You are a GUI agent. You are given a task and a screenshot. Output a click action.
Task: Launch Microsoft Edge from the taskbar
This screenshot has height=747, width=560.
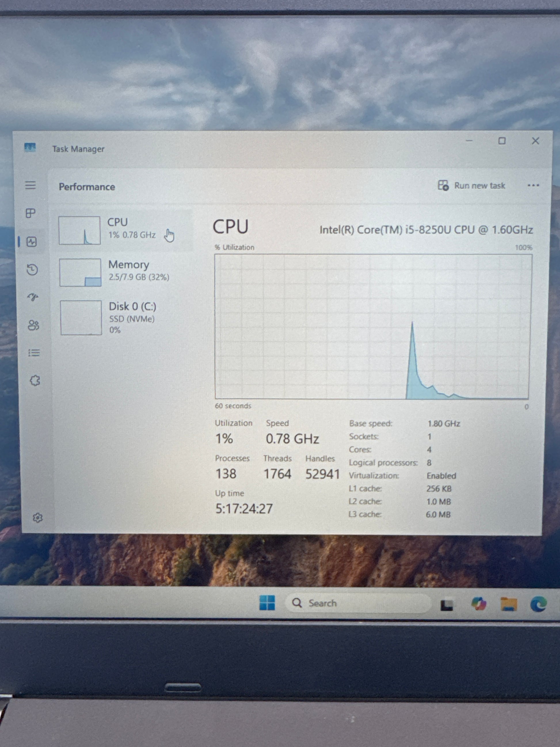538,604
